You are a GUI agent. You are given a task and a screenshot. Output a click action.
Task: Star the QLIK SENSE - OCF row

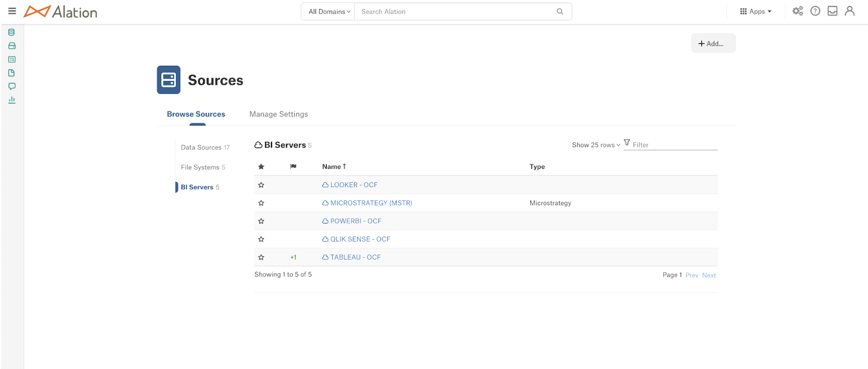click(261, 239)
